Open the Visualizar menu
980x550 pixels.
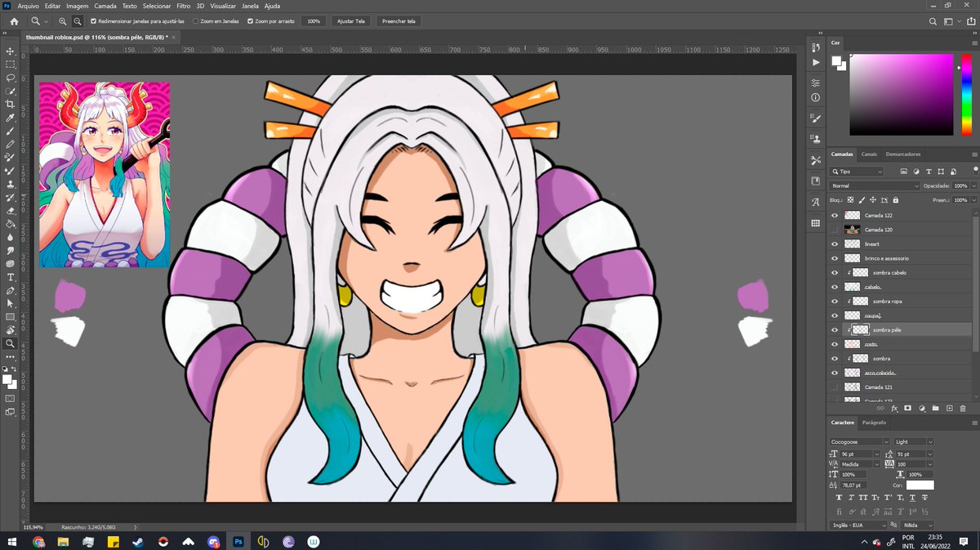223,6
